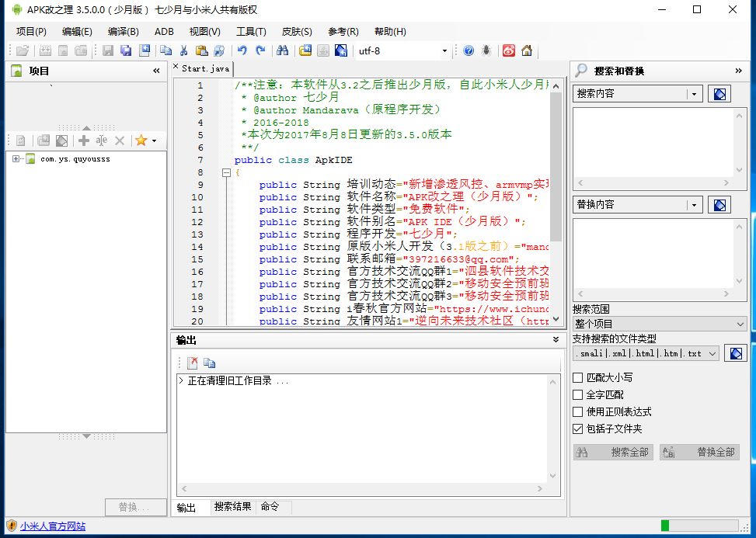Click the yellow folder with arrow toolbar icon
Viewport: 756px width, 538px height.
click(x=305, y=50)
